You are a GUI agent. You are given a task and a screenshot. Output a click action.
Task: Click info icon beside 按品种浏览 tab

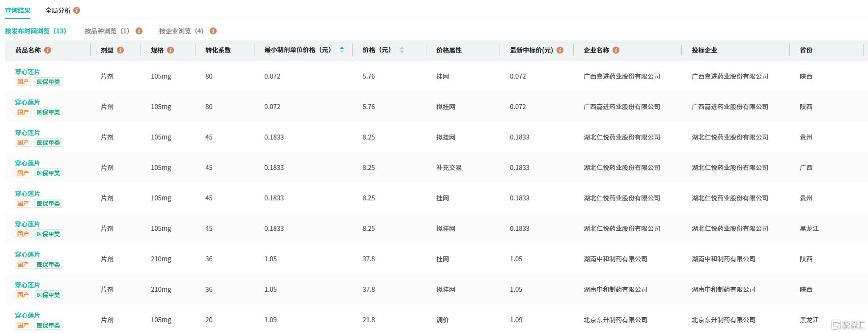139,31
